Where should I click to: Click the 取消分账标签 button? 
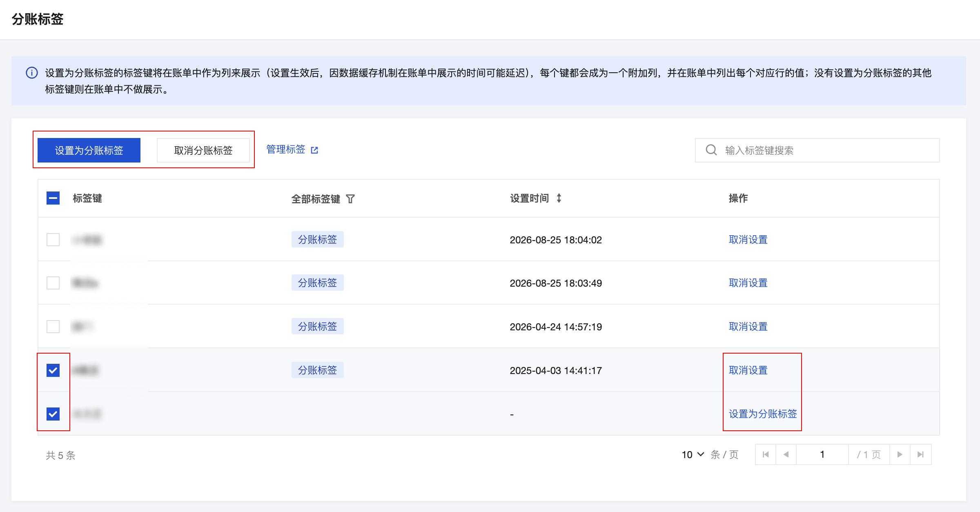203,150
